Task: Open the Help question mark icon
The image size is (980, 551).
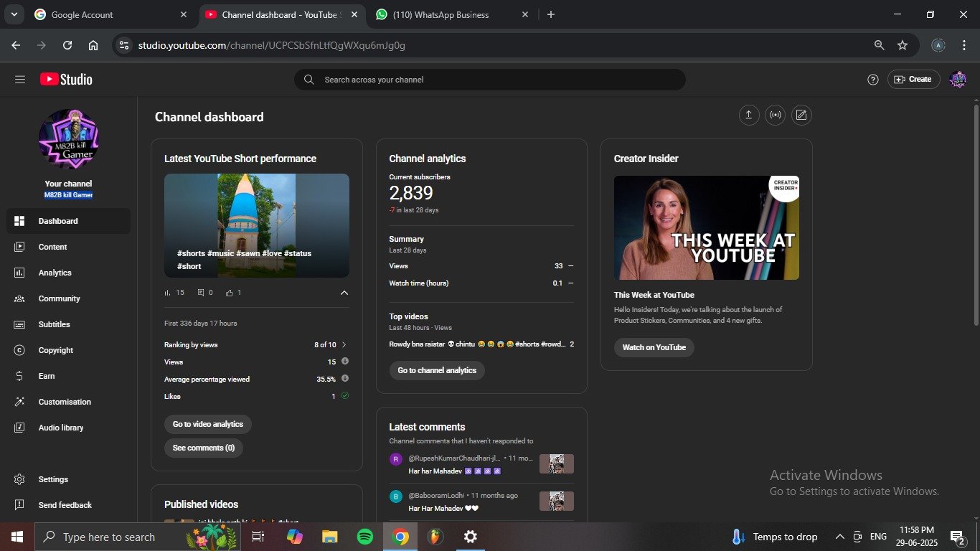Action: [873, 80]
